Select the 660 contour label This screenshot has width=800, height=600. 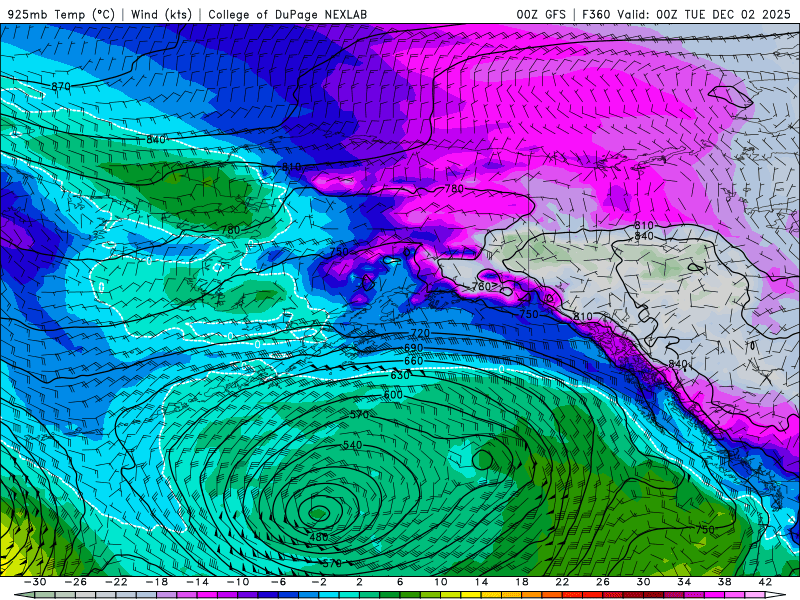click(413, 361)
